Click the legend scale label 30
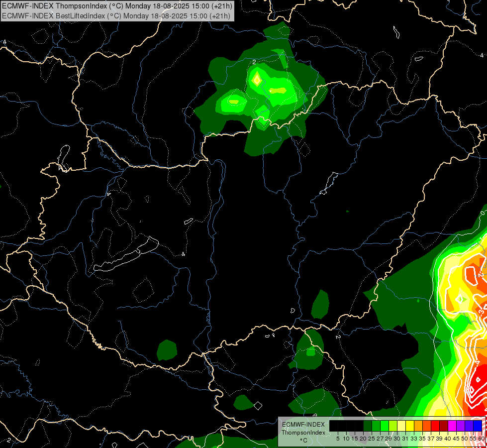Image resolution: width=487 pixels, height=448 pixels. click(397, 439)
